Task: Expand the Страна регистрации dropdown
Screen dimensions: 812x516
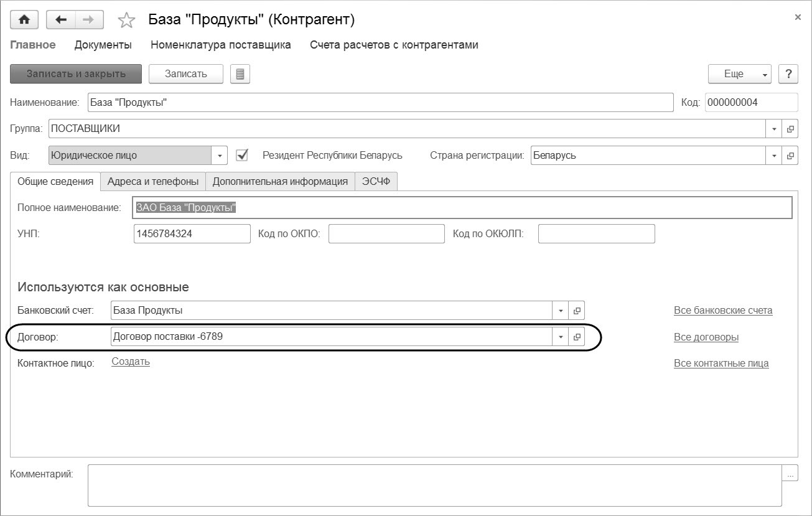Action: (775, 156)
